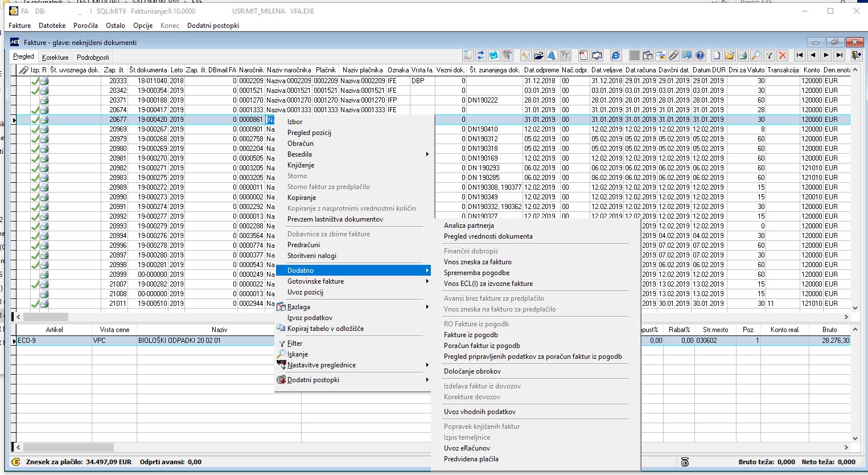The width and height of the screenshot is (868, 475).
Task: Click the PDF export toolbar icon
Action: point(583,55)
